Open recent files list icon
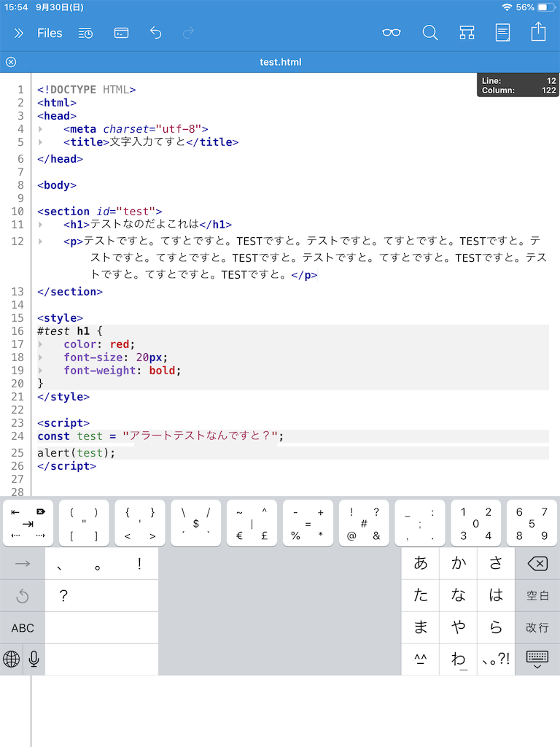560x747 pixels. click(86, 33)
